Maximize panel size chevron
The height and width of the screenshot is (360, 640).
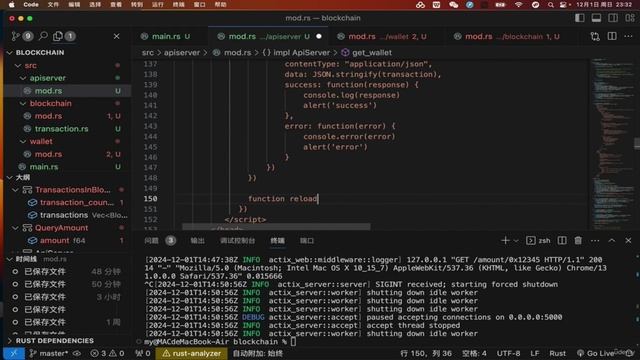612,240
